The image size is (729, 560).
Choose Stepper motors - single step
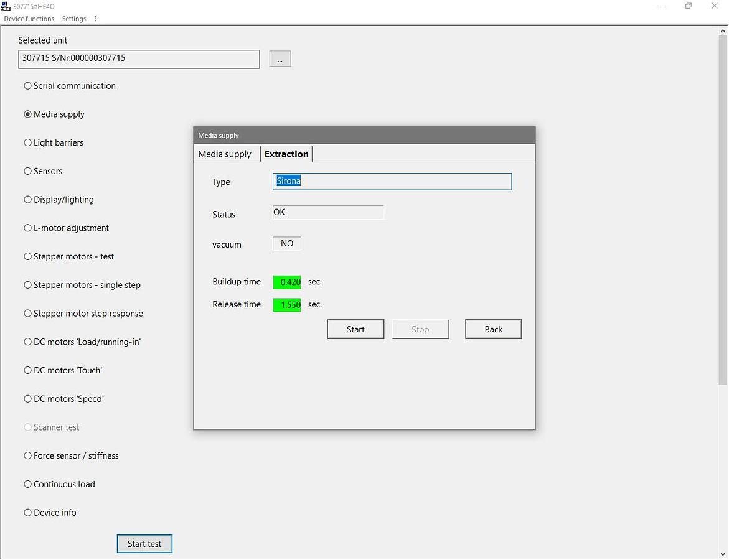point(27,285)
